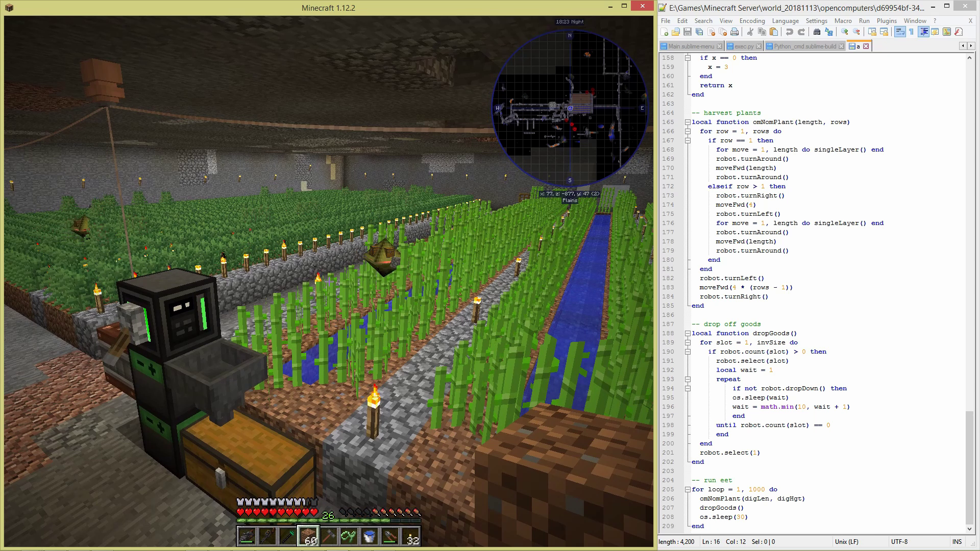
Task: Collapse the for-loop fold at line 205
Action: coord(688,489)
